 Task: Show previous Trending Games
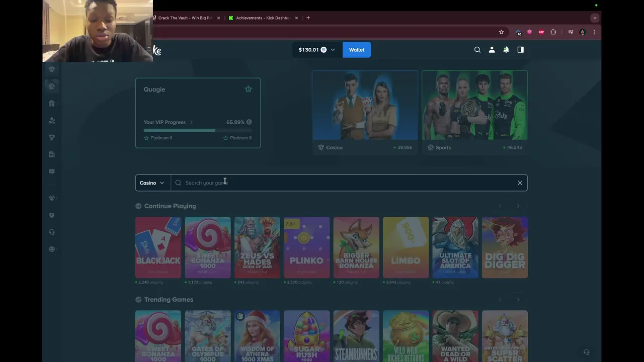pos(500,300)
